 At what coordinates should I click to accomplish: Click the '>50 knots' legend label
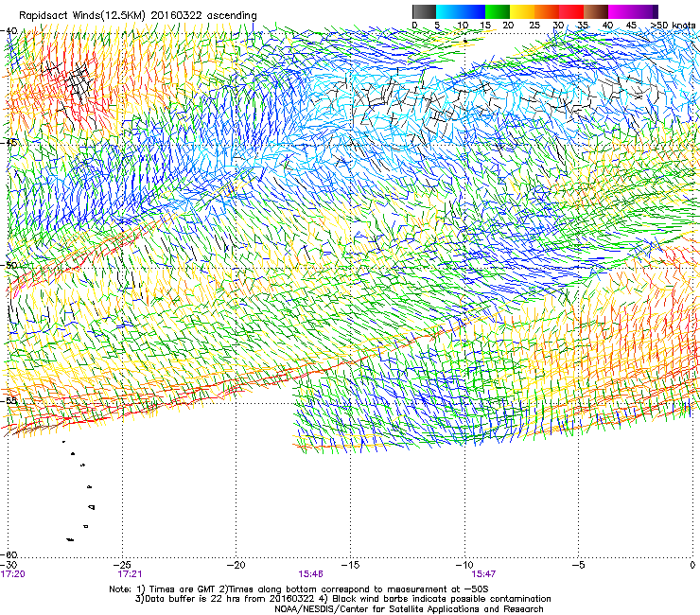coord(673,26)
